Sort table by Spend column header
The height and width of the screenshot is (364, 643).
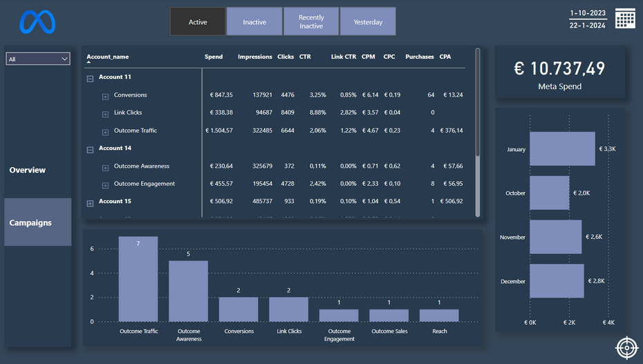(214, 57)
